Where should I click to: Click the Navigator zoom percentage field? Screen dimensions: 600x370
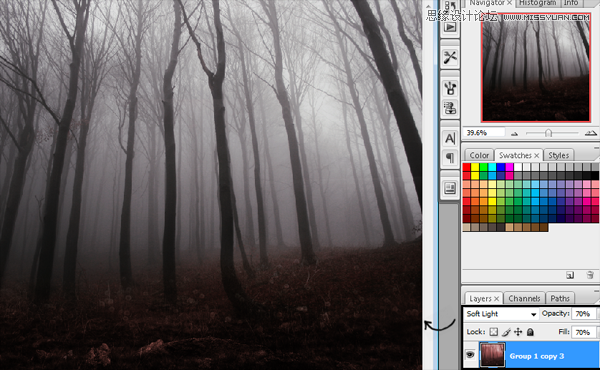pos(484,133)
